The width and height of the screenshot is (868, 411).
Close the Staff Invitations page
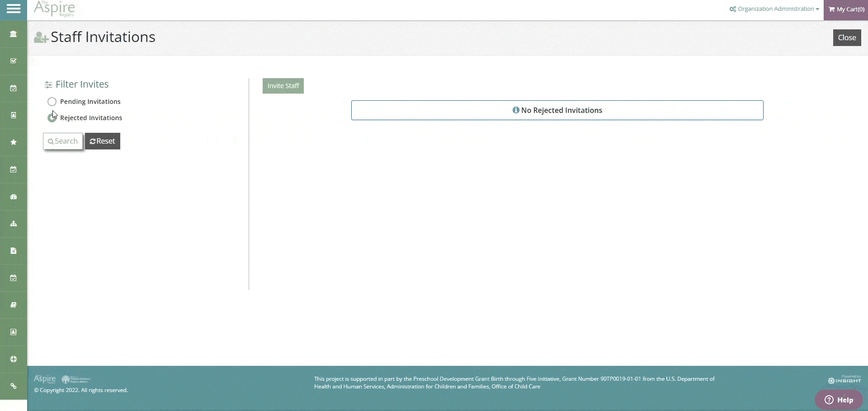(x=847, y=38)
